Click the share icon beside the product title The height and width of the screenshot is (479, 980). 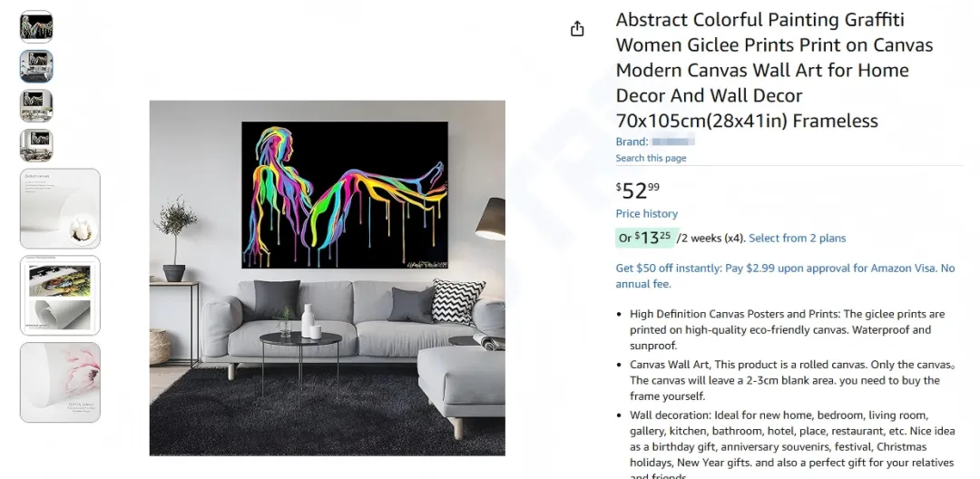point(577,29)
